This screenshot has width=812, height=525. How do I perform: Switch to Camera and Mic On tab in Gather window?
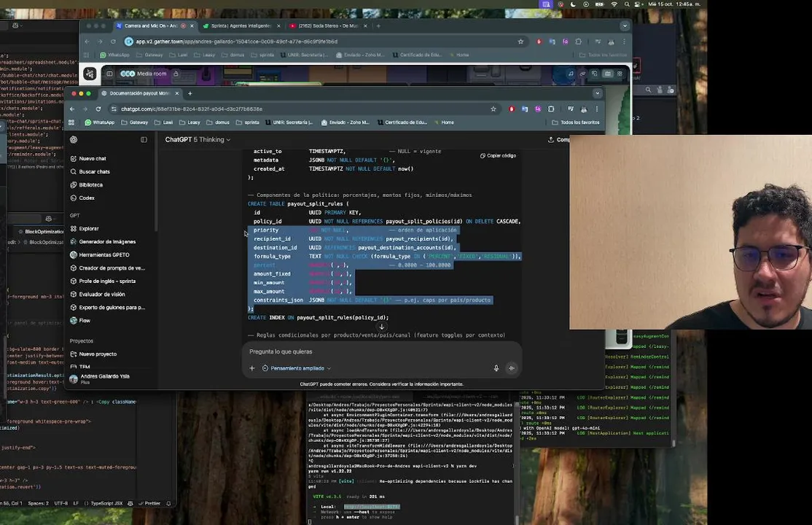150,26
